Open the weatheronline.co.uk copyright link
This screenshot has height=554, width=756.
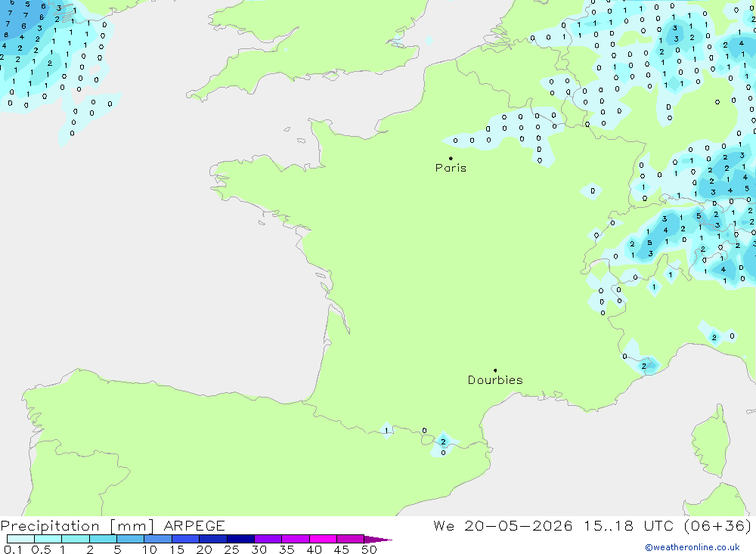[692, 547]
